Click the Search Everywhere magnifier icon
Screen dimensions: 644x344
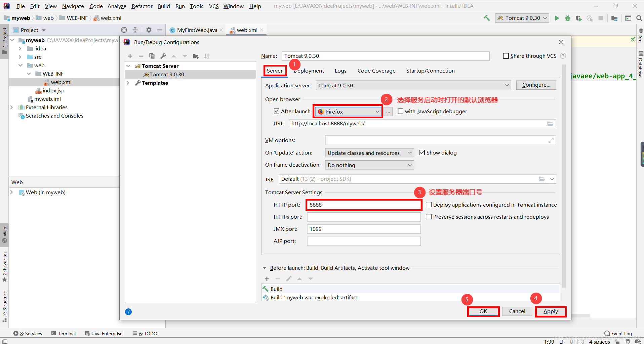[639, 18]
